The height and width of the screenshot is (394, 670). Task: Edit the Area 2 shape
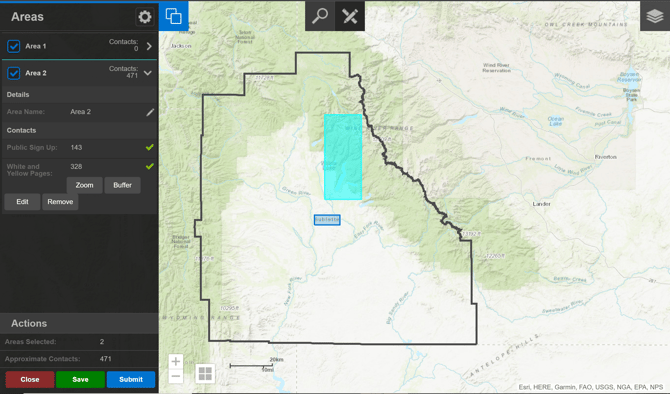coord(22,202)
